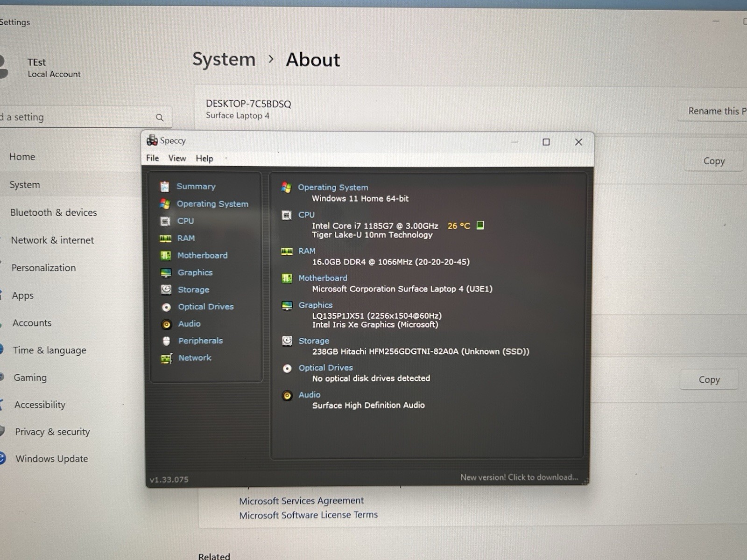Open the Speccy Help menu
This screenshot has height=560, width=747.
click(x=204, y=159)
